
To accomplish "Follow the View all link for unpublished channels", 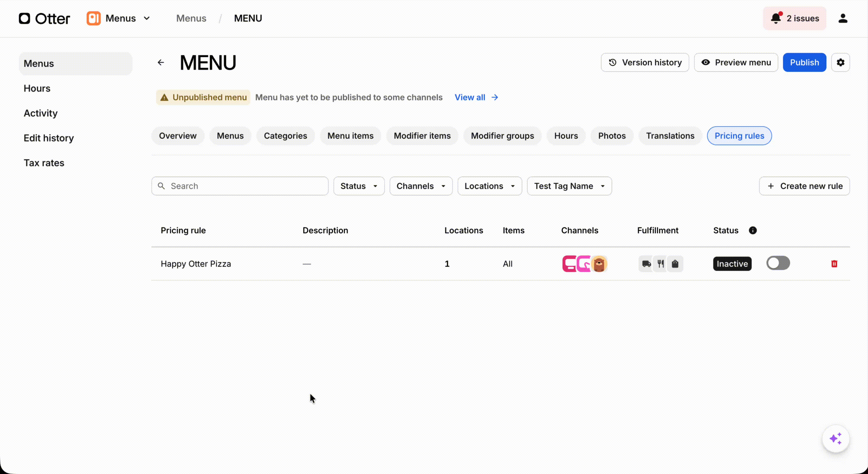I will pos(470,97).
